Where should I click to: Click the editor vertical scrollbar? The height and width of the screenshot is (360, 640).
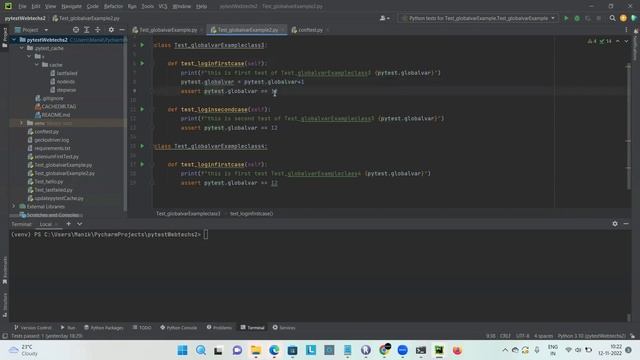tap(628, 127)
